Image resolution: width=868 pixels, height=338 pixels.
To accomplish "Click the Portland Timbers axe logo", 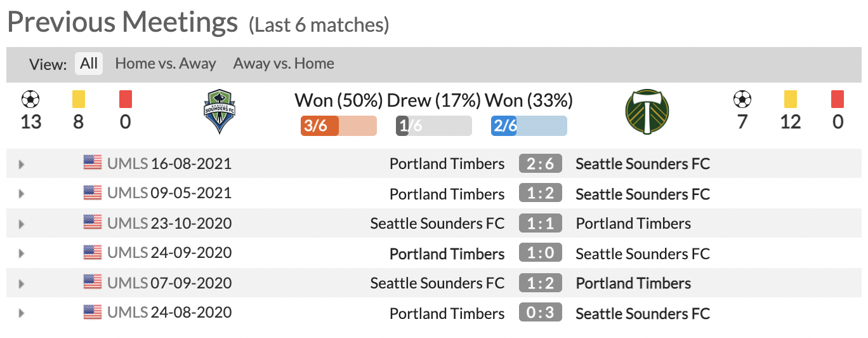I will [x=647, y=111].
